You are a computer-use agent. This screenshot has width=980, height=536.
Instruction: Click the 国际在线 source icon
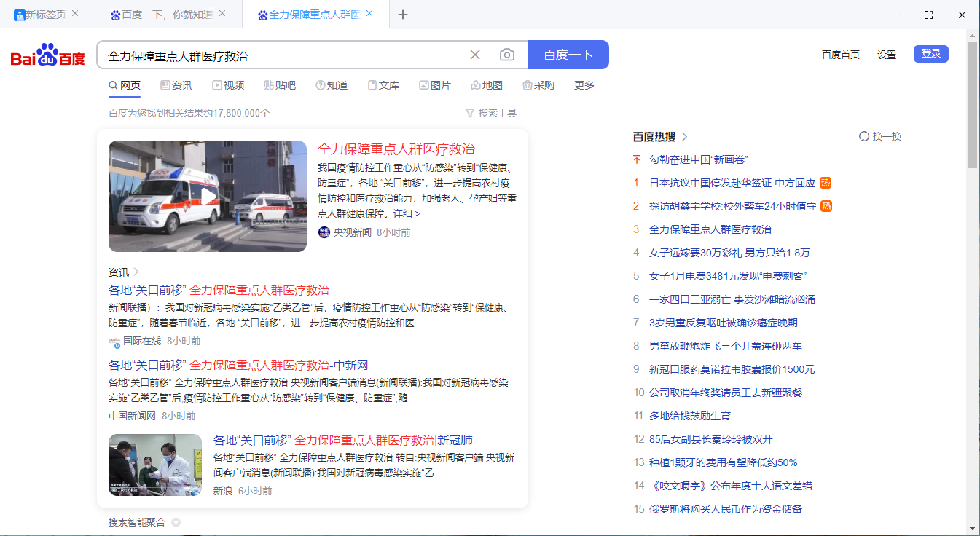pyautogui.click(x=114, y=341)
